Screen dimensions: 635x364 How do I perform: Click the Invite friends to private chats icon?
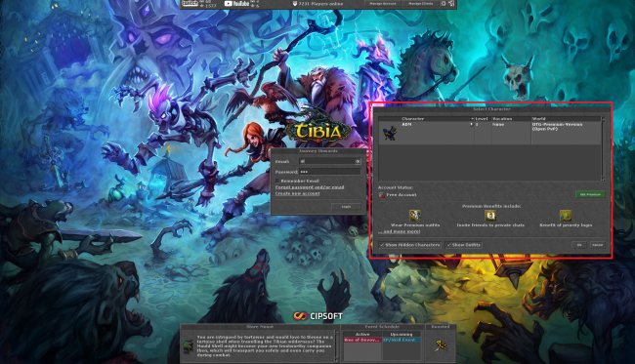(490, 215)
